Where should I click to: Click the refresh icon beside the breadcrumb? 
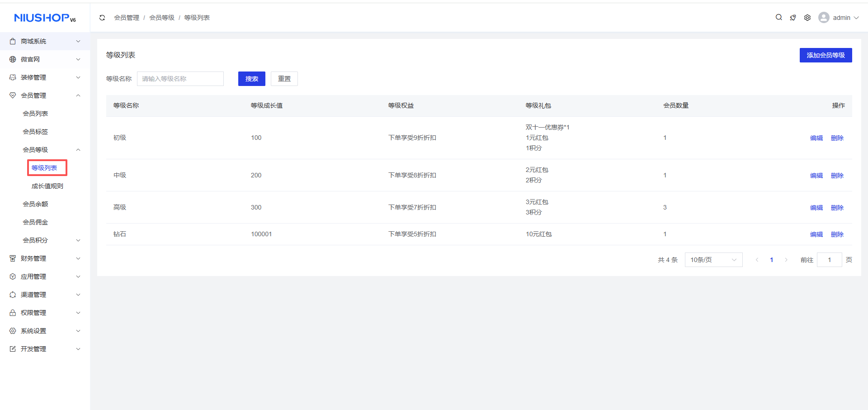point(102,18)
